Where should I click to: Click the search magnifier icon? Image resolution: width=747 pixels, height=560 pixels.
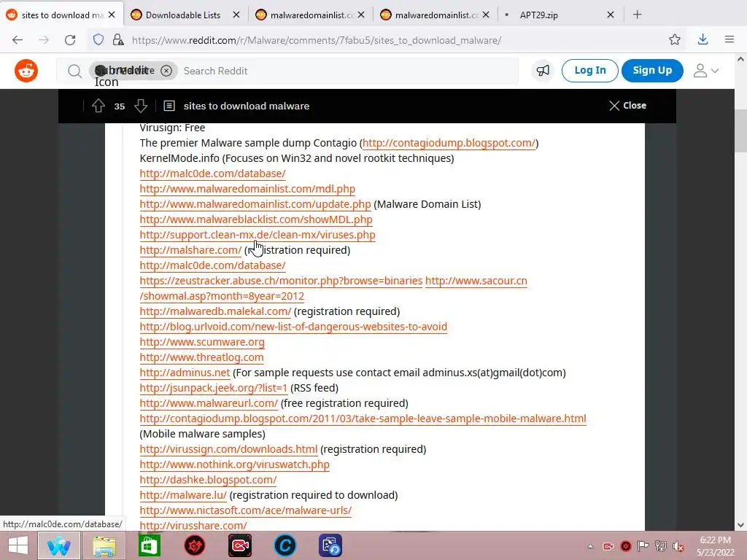tap(74, 71)
